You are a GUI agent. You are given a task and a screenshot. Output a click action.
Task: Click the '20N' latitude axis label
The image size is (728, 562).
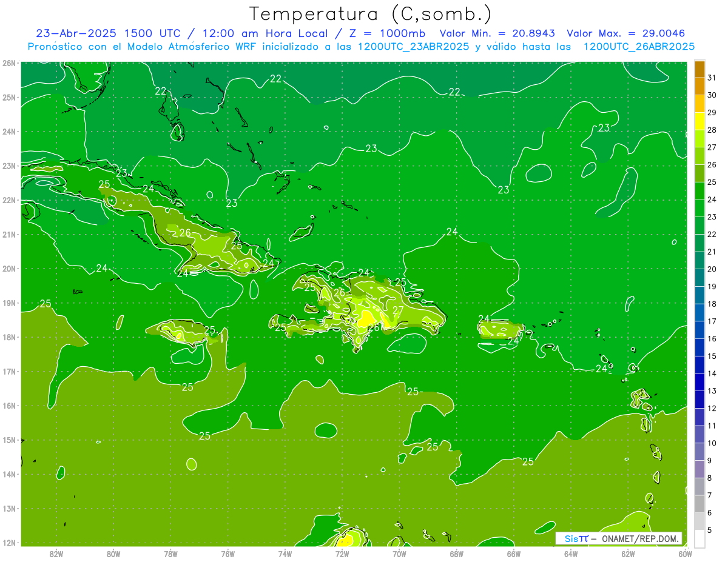click(8, 269)
